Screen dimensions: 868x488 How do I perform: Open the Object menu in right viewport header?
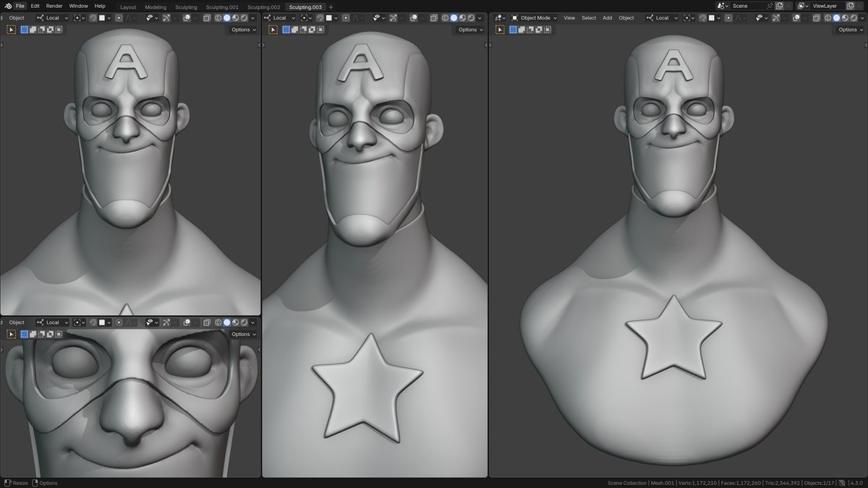pos(626,18)
